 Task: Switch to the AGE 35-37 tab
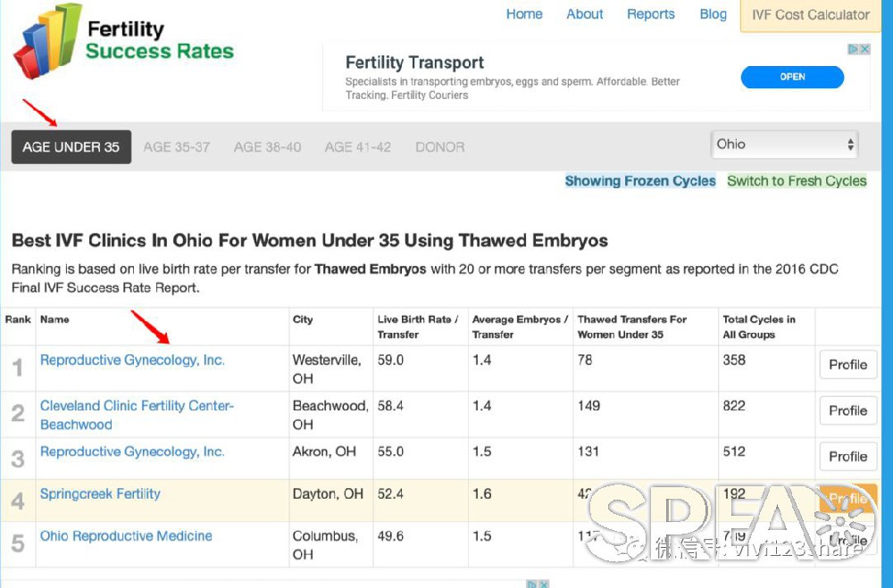pos(177,147)
